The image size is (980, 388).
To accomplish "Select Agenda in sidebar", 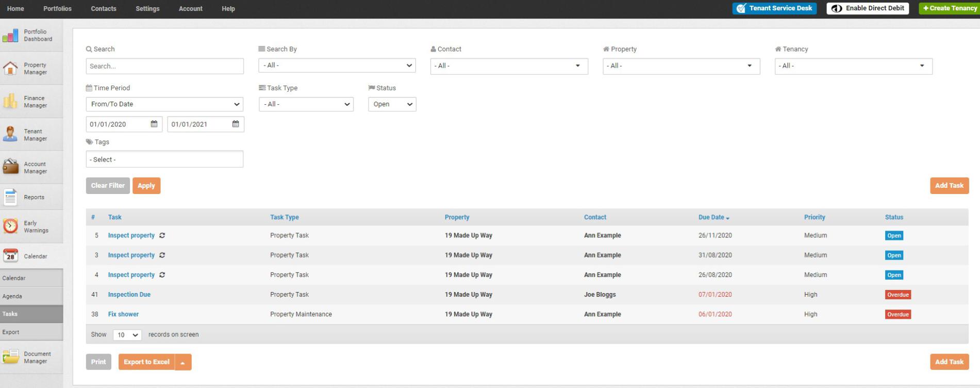I will click(x=31, y=296).
